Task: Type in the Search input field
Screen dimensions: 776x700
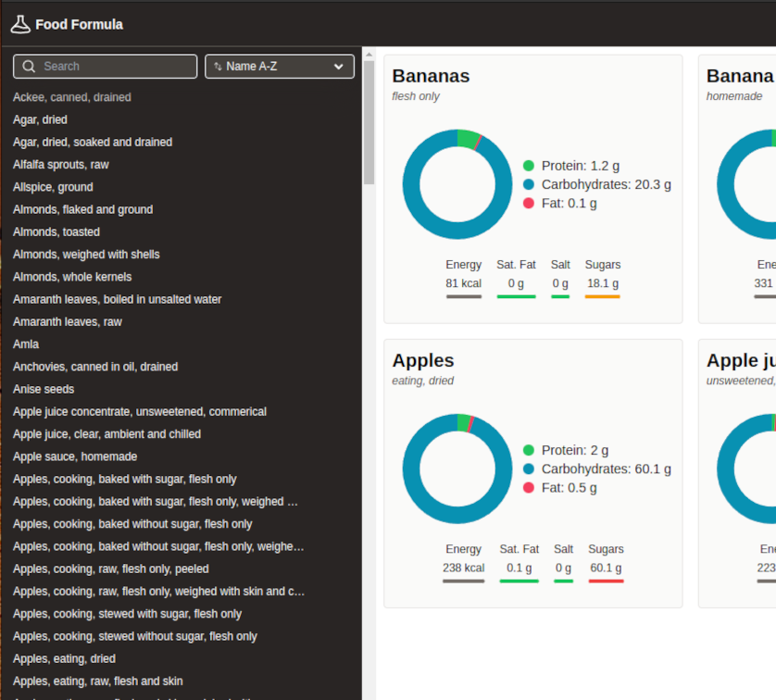Action: [x=116, y=67]
